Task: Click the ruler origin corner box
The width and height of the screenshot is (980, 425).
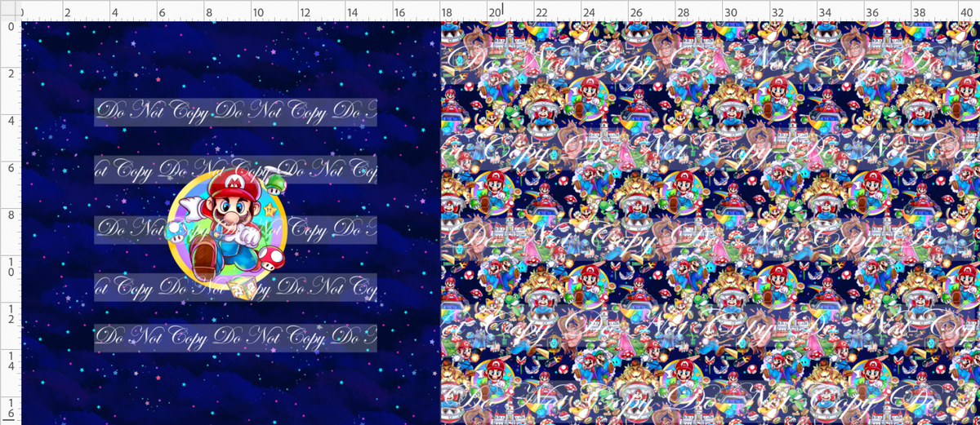Action: click(x=10, y=10)
